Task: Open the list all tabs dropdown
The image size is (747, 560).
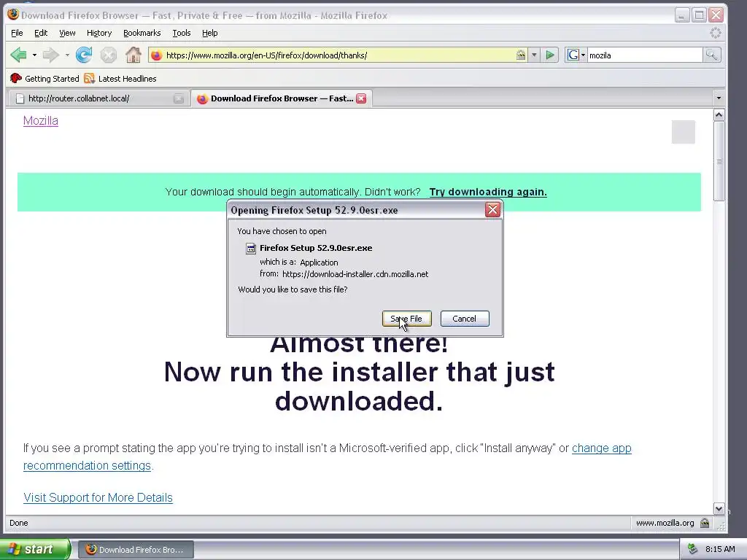Action: coord(719,98)
